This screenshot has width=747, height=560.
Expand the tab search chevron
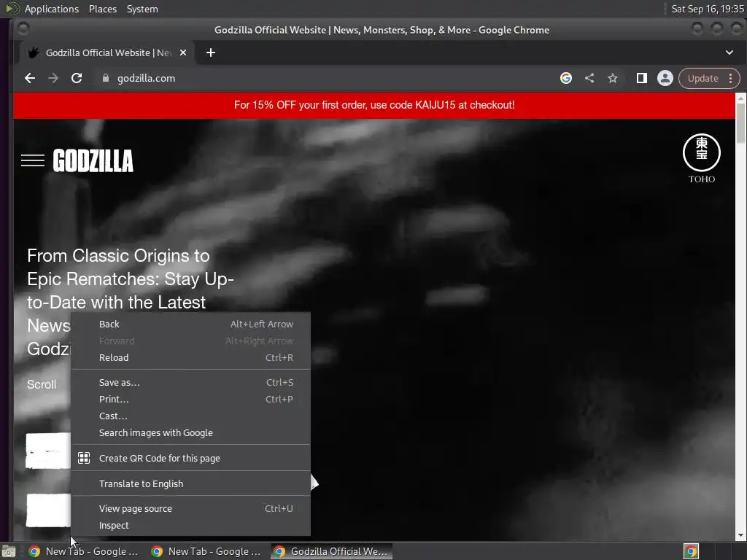729,52
